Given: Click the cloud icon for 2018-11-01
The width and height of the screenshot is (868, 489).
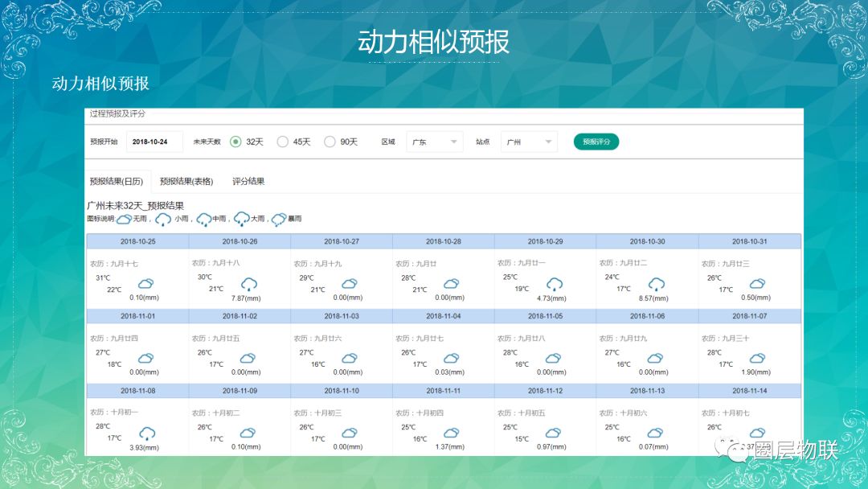Looking at the screenshot, I should click(146, 358).
